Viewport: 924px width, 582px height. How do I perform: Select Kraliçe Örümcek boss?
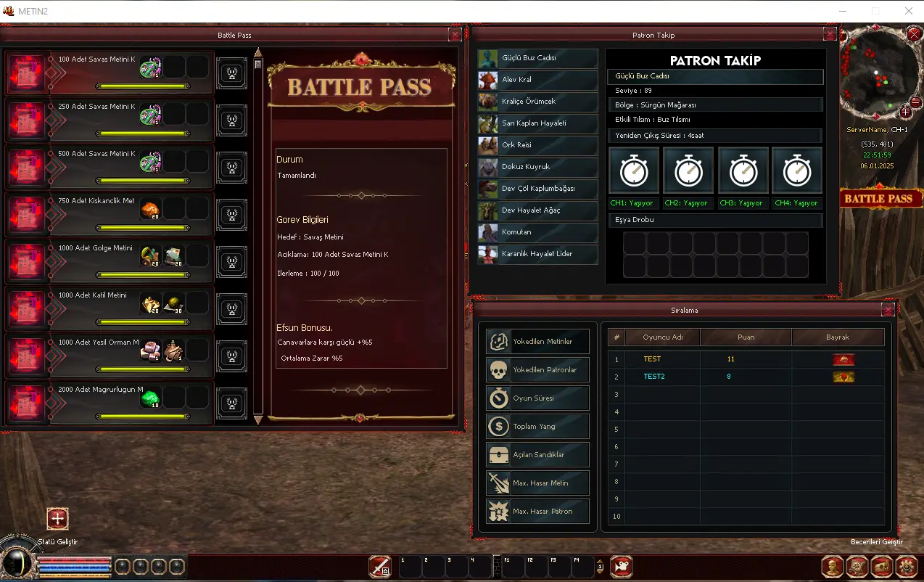tap(537, 102)
